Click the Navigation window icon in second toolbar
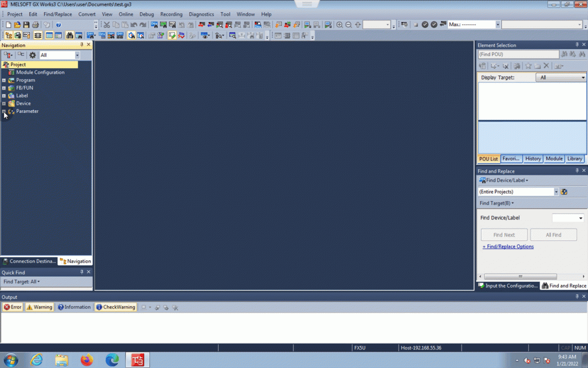588x368 pixels. pos(8,35)
